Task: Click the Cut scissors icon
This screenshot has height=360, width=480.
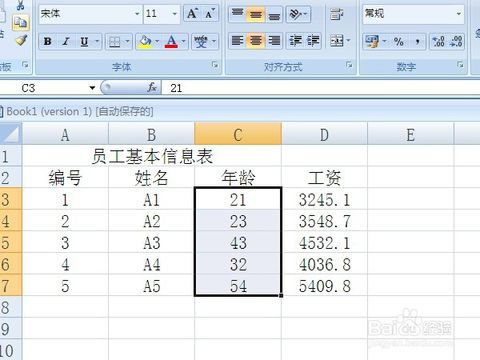Action: tap(21, 5)
